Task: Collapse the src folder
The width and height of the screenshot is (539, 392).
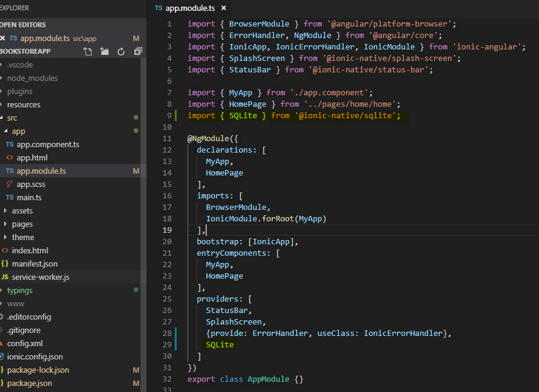Action: pos(12,118)
